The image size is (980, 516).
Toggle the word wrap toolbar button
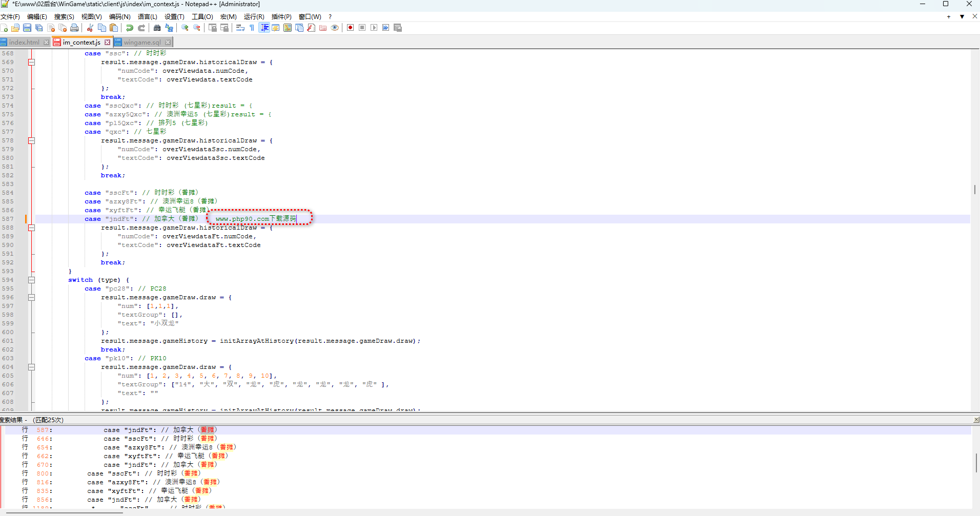coord(240,28)
